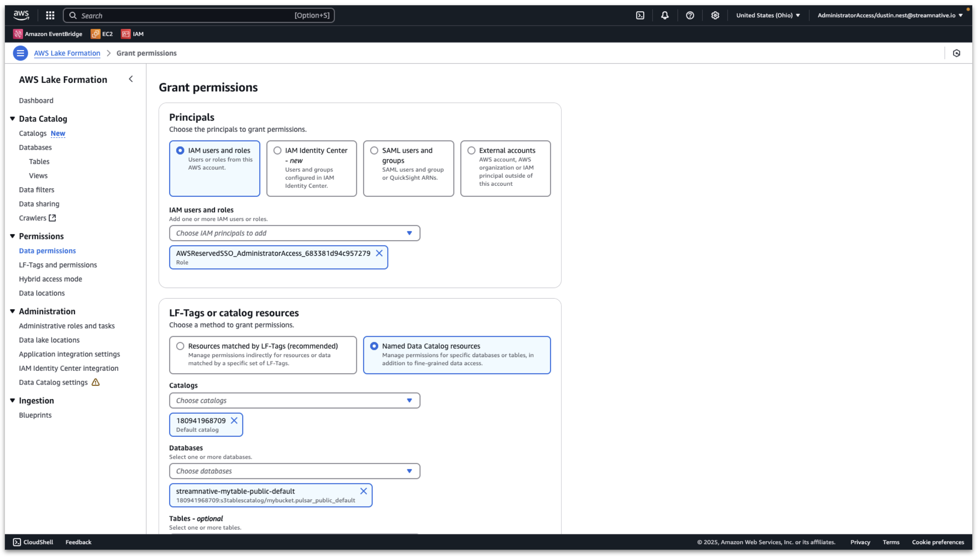The width and height of the screenshot is (980, 557).
Task: Launch CloudShell from top bar icon
Action: [640, 15]
